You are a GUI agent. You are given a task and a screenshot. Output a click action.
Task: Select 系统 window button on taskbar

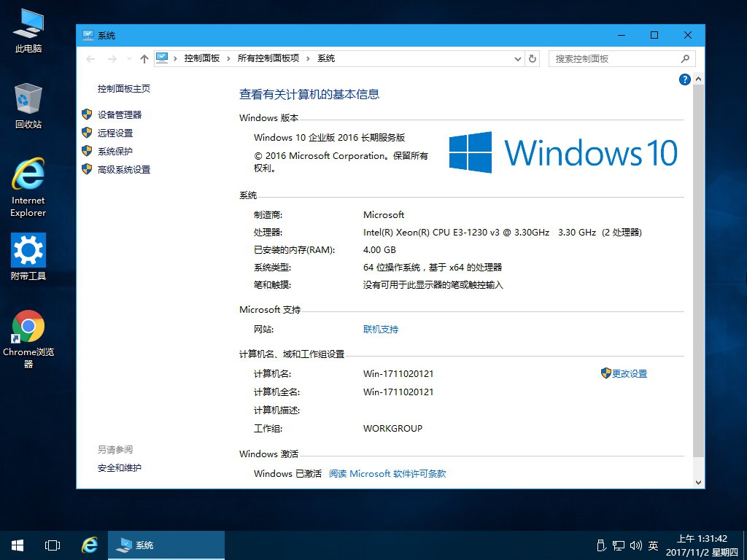[166, 545]
